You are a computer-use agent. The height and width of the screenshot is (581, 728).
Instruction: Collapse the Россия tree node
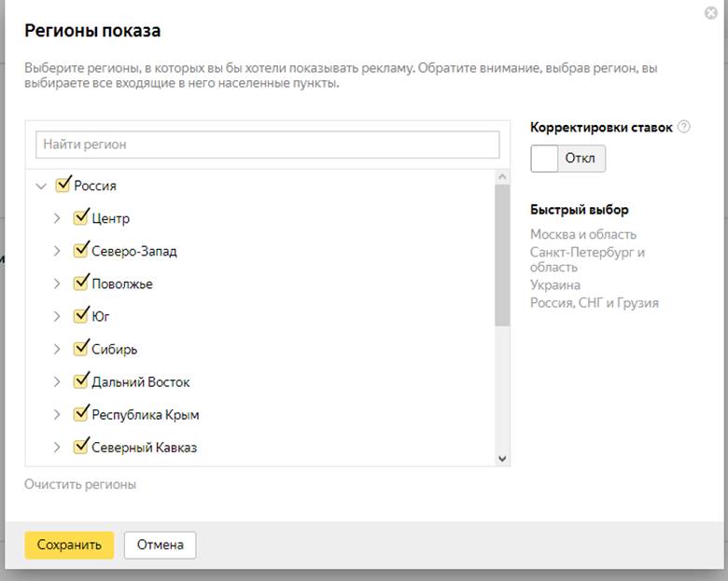40,186
